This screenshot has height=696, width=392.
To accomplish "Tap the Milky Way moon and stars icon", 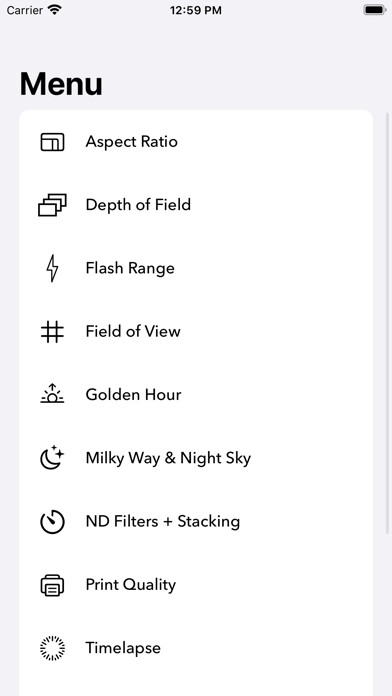I will click(52, 457).
